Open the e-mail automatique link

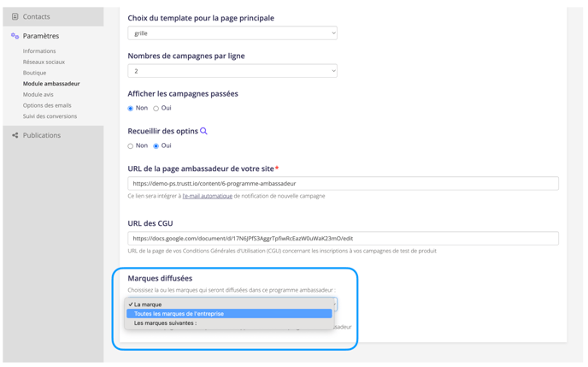pyautogui.click(x=207, y=196)
